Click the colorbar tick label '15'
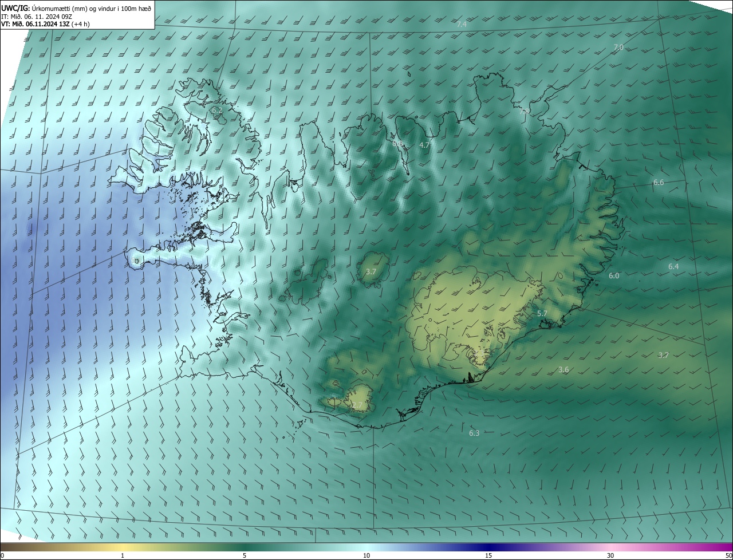This screenshot has width=733, height=560. pyautogui.click(x=488, y=556)
